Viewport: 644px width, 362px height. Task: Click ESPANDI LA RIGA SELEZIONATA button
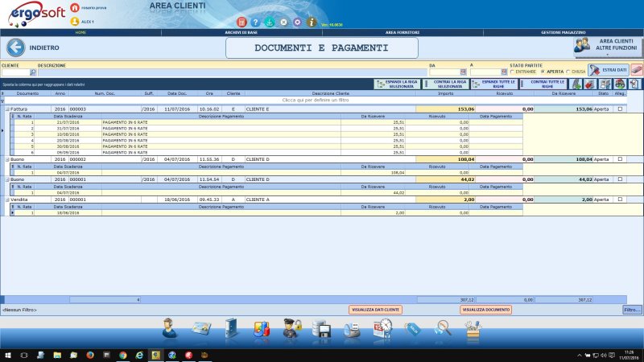point(397,84)
